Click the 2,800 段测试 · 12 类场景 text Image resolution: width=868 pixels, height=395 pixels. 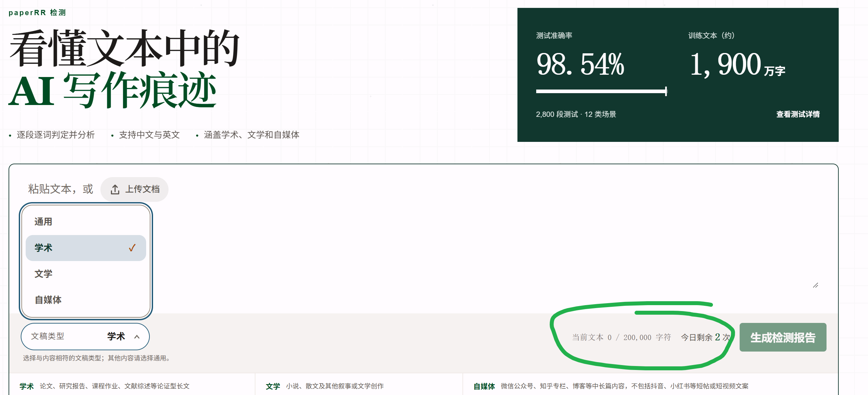(x=576, y=114)
